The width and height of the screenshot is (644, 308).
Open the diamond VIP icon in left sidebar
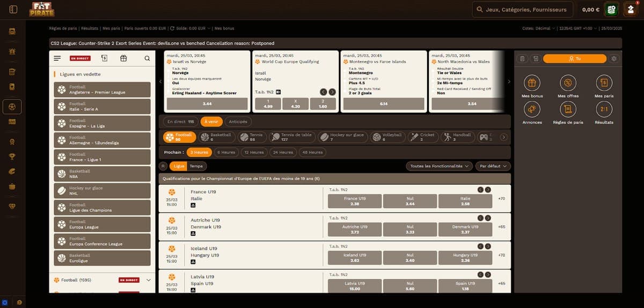pos(12,206)
